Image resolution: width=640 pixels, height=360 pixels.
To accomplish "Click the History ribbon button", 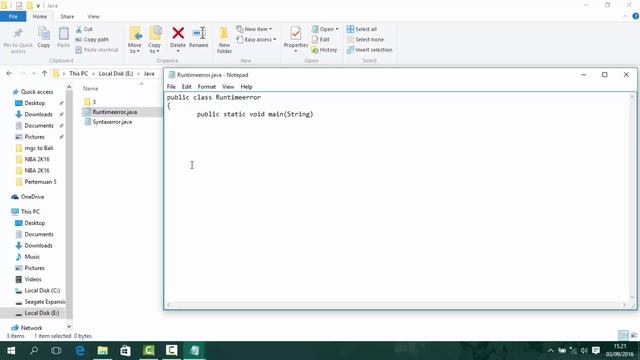I will (324, 50).
